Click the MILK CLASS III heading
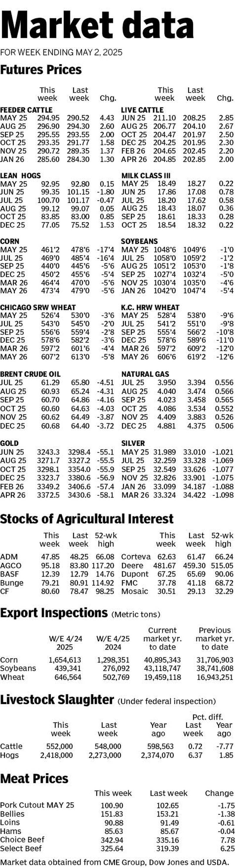 tap(146, 176)
